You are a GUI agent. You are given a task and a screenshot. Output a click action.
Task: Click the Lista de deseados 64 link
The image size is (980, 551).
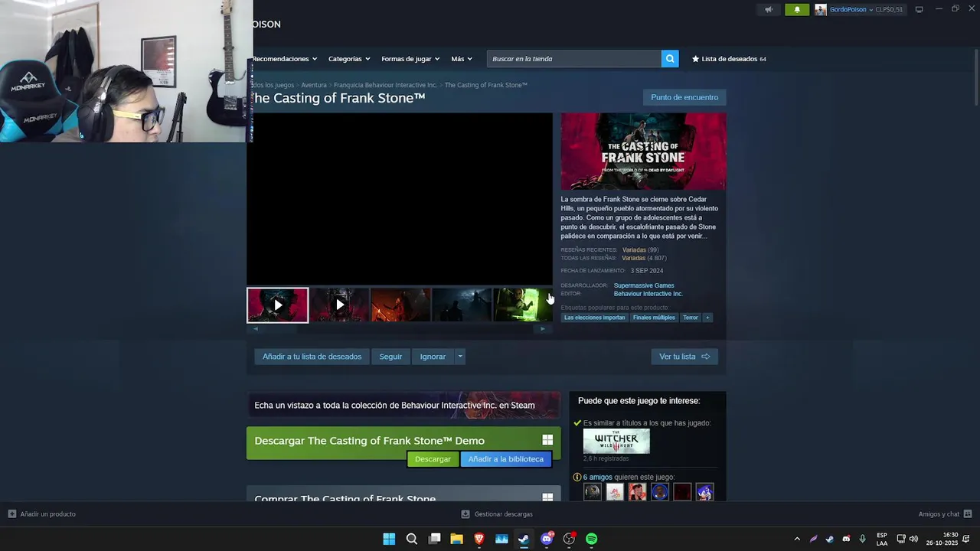pos(729,59)
